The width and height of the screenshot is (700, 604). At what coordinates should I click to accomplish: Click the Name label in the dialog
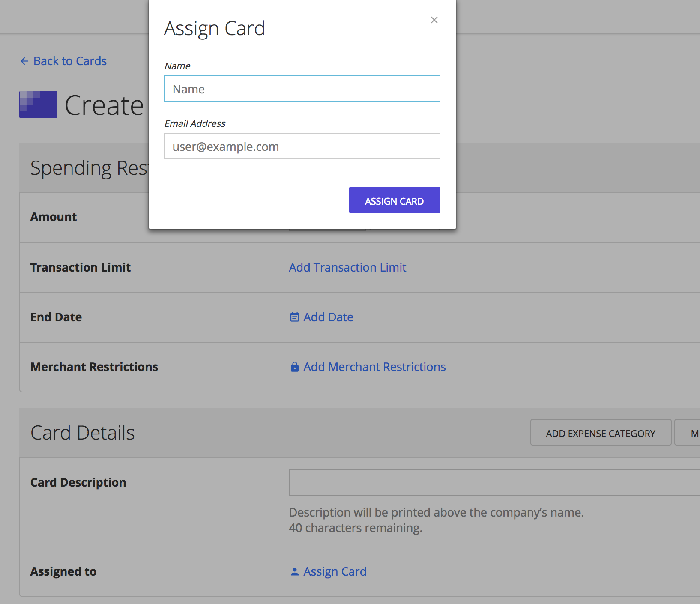[x=177, y=66]
